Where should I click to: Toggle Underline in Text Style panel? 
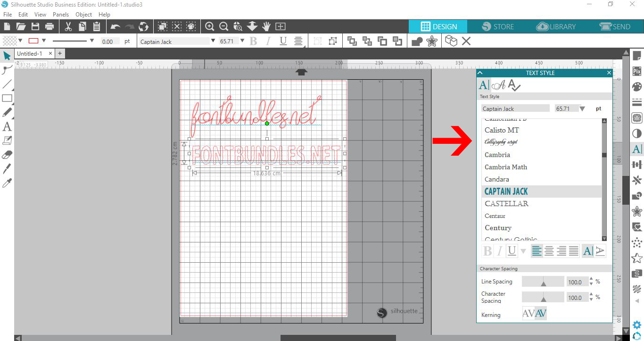coord(512,251)
